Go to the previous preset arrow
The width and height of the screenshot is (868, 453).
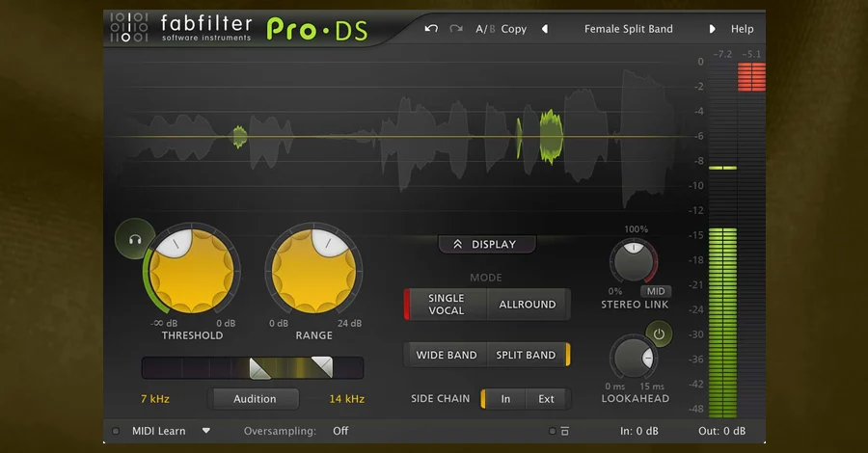tap(545, 29)
